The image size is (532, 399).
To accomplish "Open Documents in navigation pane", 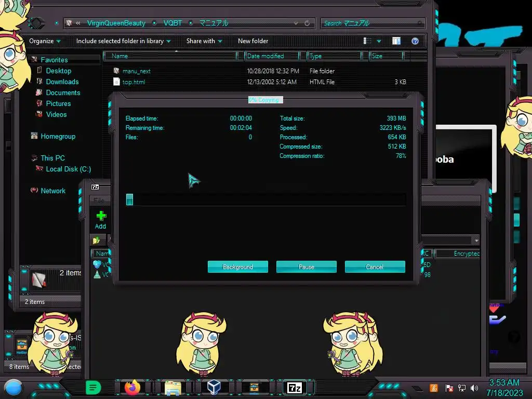I will pyautogui.click(x=63, y=92).
